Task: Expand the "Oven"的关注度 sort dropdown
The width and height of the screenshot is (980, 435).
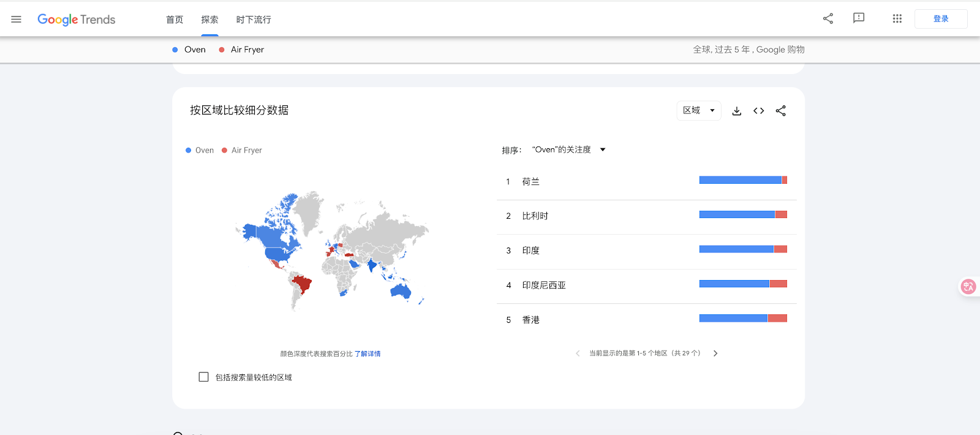Action: click(569, 150)
